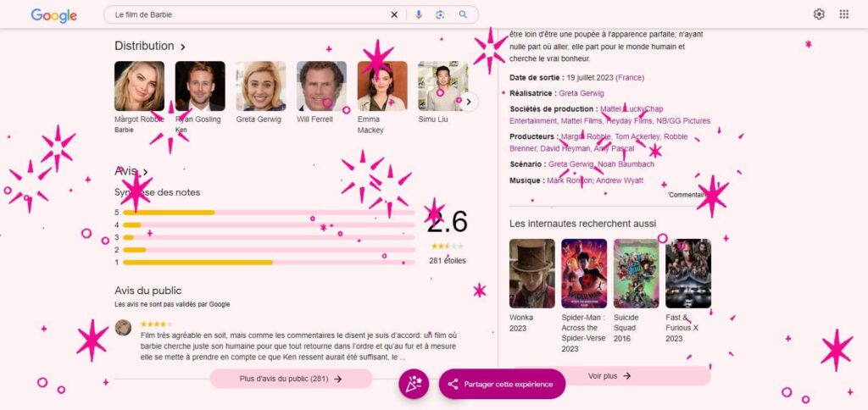Select the Margot Robbie cast photo

[139, 86]
